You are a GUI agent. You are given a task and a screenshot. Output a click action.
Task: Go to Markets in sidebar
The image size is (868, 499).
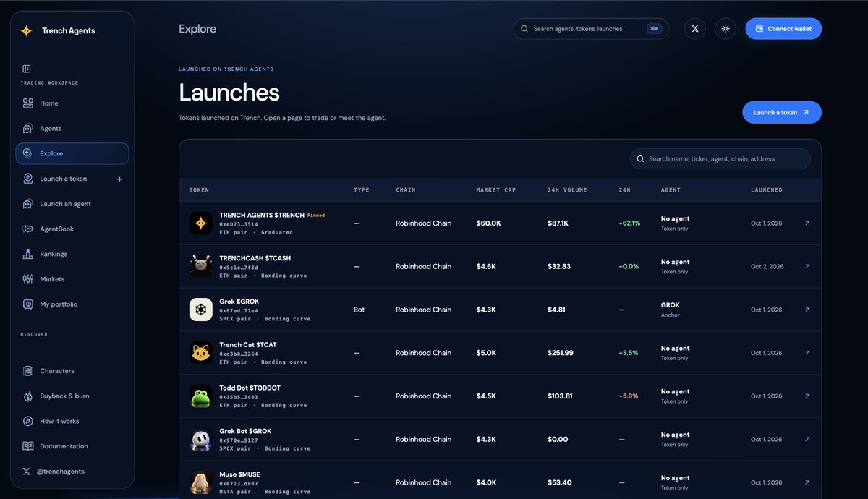tap(72, 279)
